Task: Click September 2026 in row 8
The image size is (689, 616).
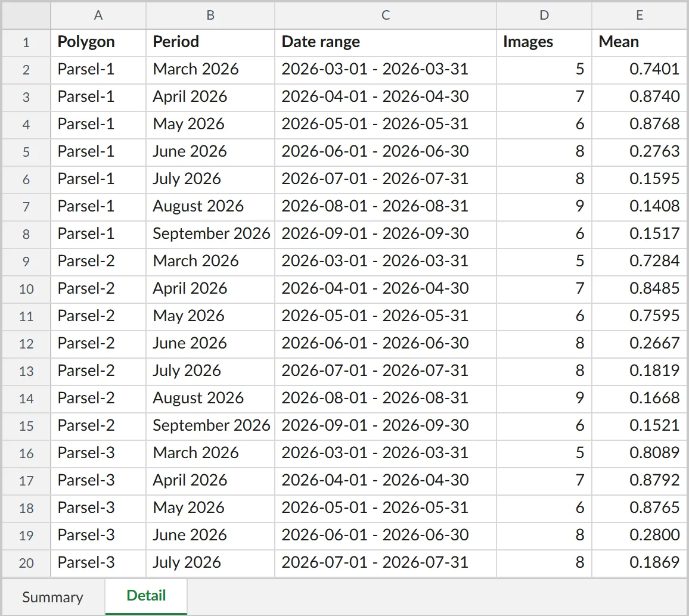Action: (210, 234)
